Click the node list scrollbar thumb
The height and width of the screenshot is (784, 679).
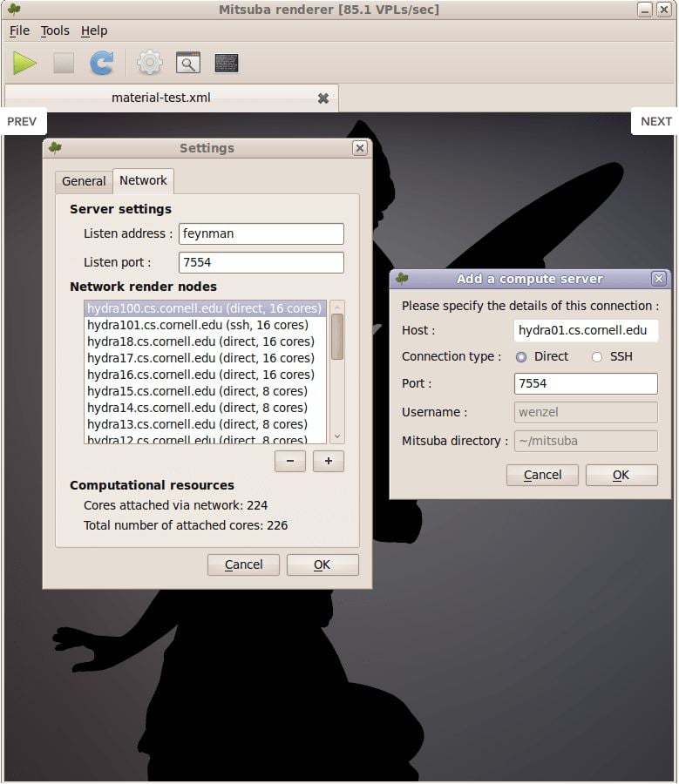click(x=337, y=336)
